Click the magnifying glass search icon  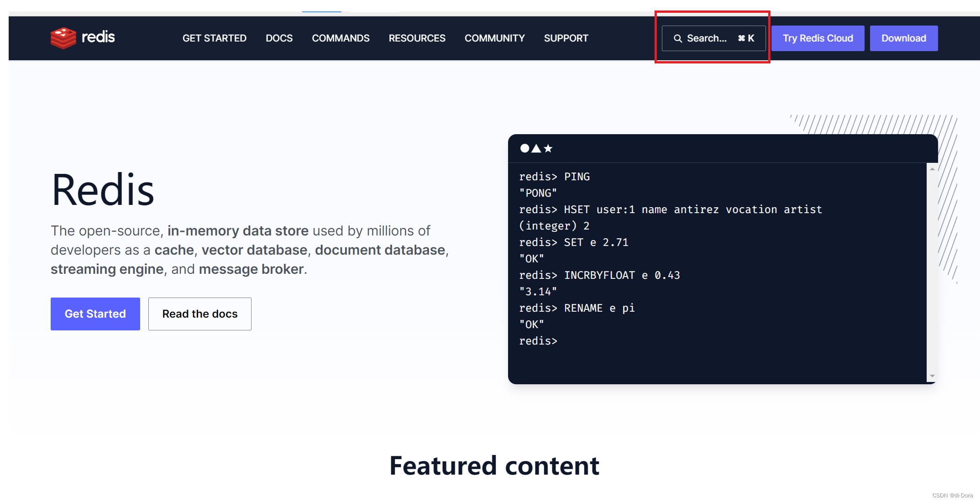point(678,39)
